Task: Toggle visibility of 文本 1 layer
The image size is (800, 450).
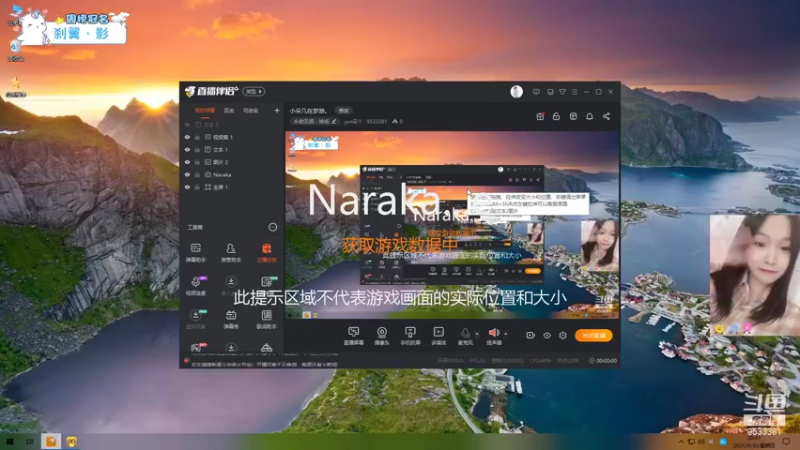Action: tap(187, 149)
